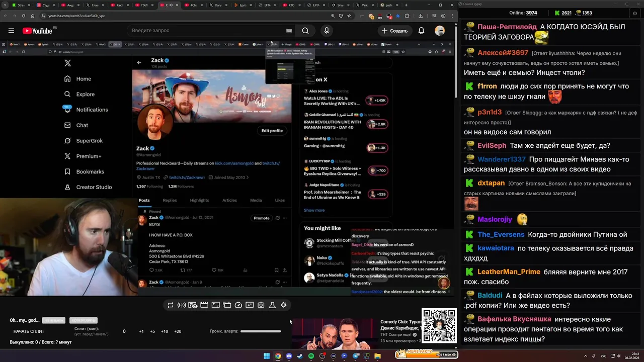Click chat username Wanderer1337

502,159
